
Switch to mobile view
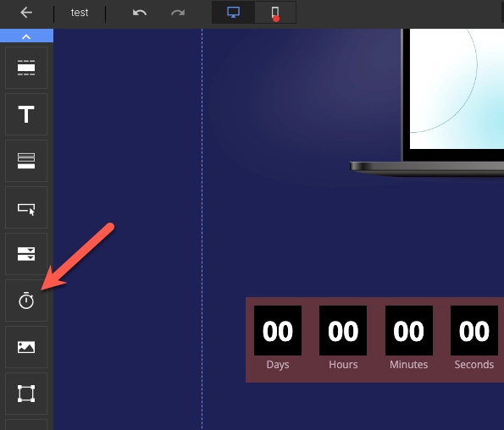click(275, 12)
